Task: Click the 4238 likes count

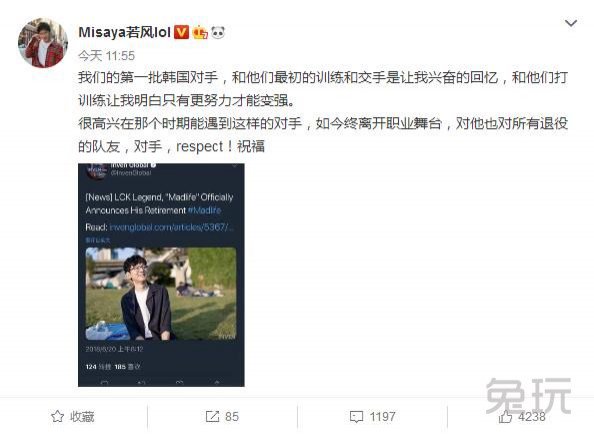Action: 531,417
